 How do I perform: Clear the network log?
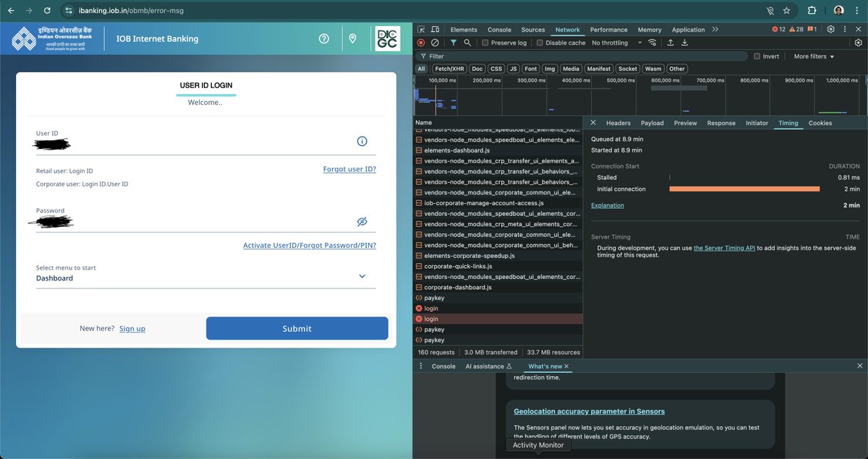point(435,43)
